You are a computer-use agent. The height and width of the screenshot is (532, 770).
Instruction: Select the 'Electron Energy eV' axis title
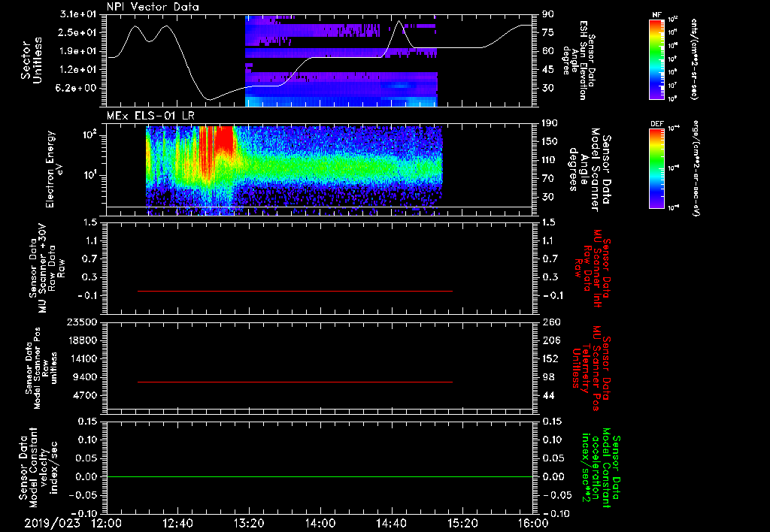point(56,169)
